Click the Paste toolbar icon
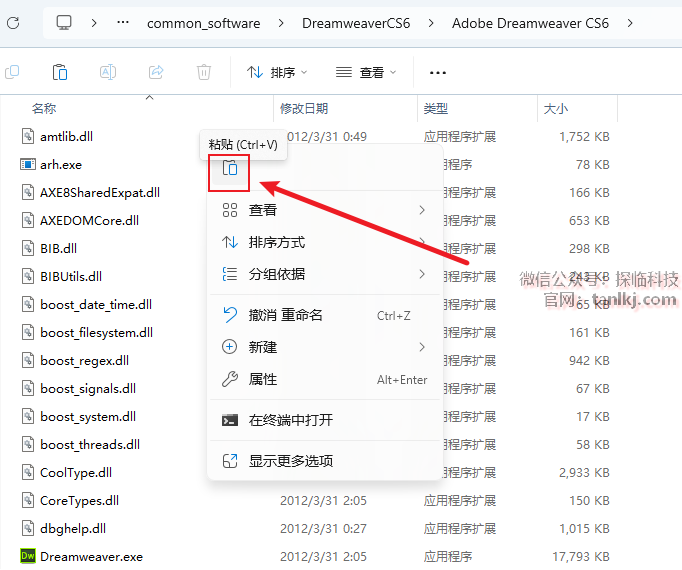The width and height of the screenshot is (682, 570). (60, 72)
